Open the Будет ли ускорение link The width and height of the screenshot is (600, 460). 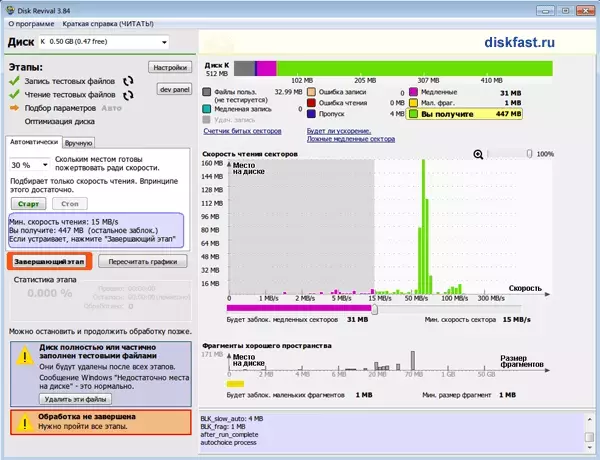tap(339, 131)
